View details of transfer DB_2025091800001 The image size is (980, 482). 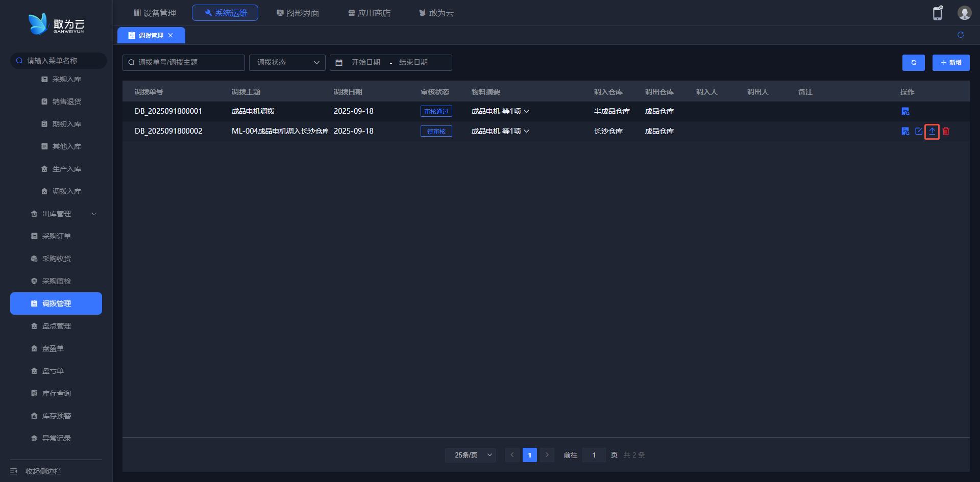tap(905, 111)
